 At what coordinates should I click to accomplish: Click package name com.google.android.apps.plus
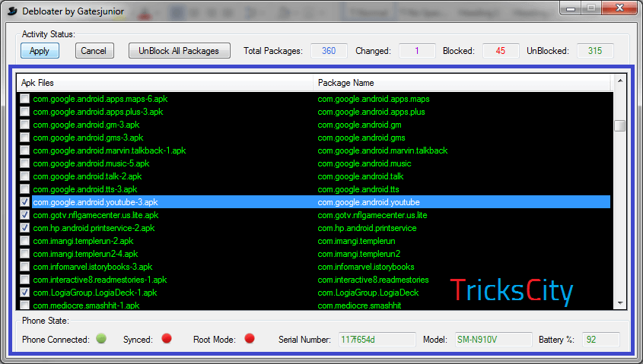pos(371,112)
